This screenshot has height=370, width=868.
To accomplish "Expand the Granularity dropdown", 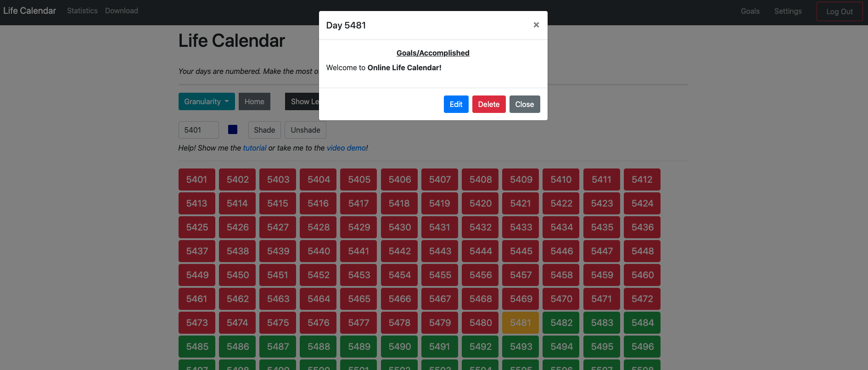I will coord(207,101).
